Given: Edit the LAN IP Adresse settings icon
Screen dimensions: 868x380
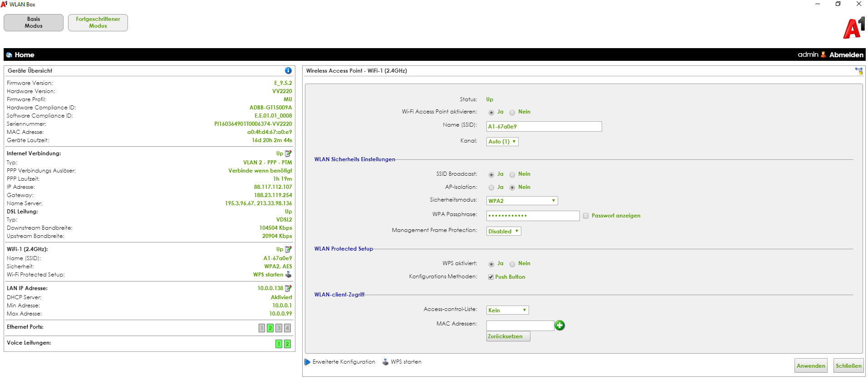Looking at the screenshot, I should pyautogui.click(x=288, y=288).
